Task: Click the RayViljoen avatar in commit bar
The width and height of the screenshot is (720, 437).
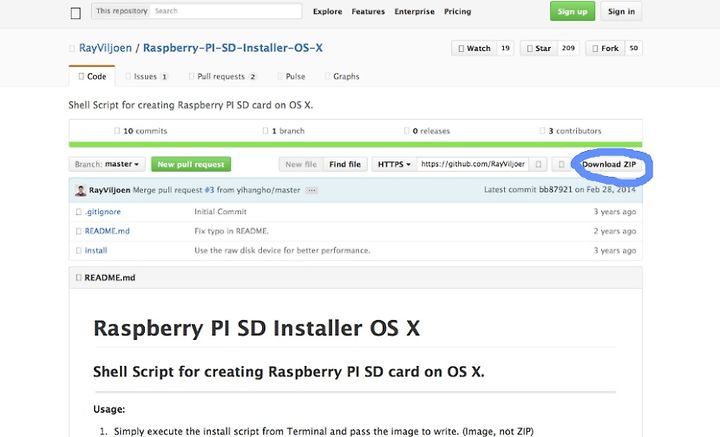Action: [x=80, y=190]
